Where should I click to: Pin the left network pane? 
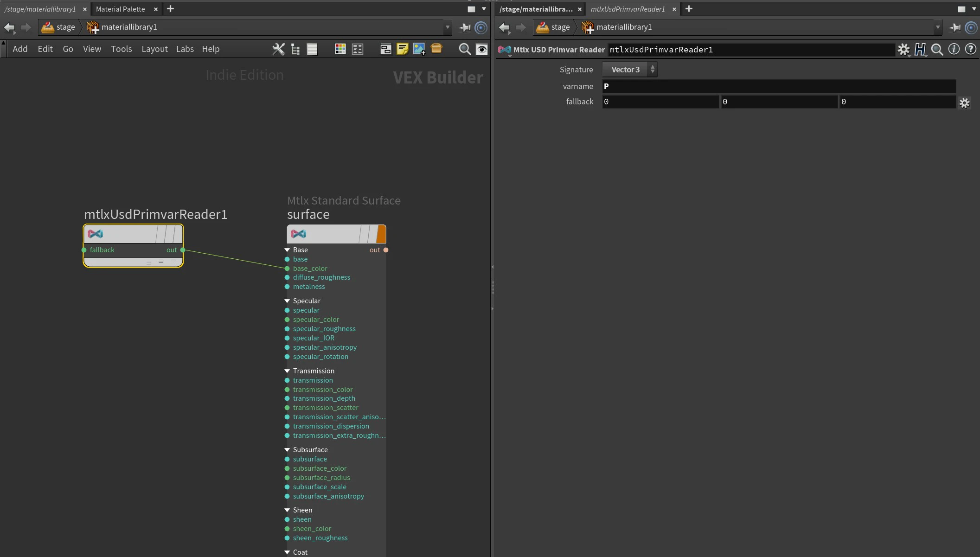click(x=464, y=27)
